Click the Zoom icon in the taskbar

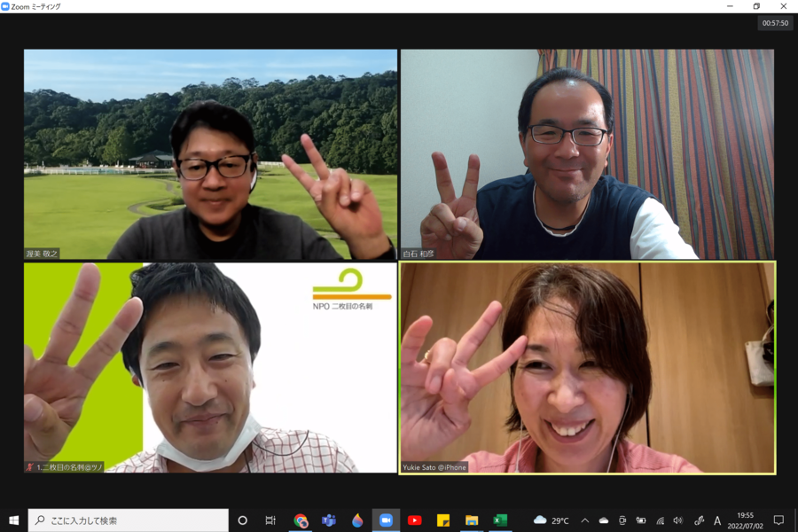[386, 520]
